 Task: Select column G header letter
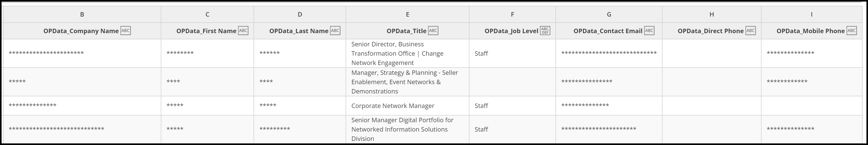[x=609, y=15]
